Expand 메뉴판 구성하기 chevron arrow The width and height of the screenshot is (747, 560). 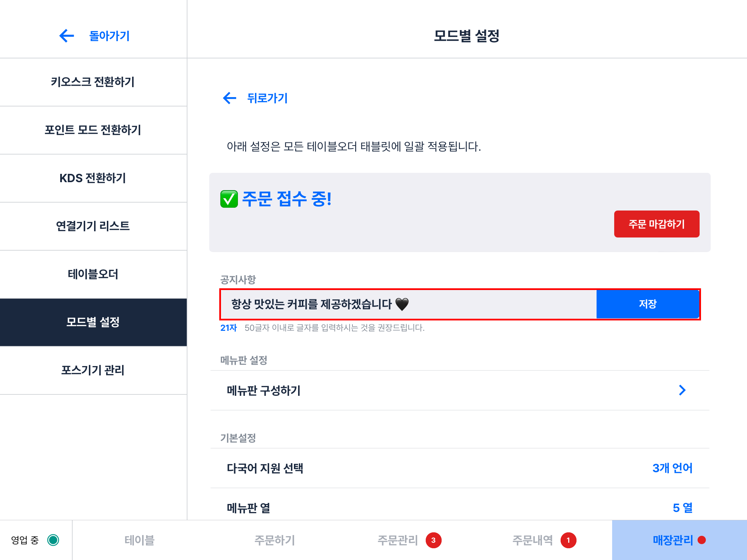(x=682, y=390)
